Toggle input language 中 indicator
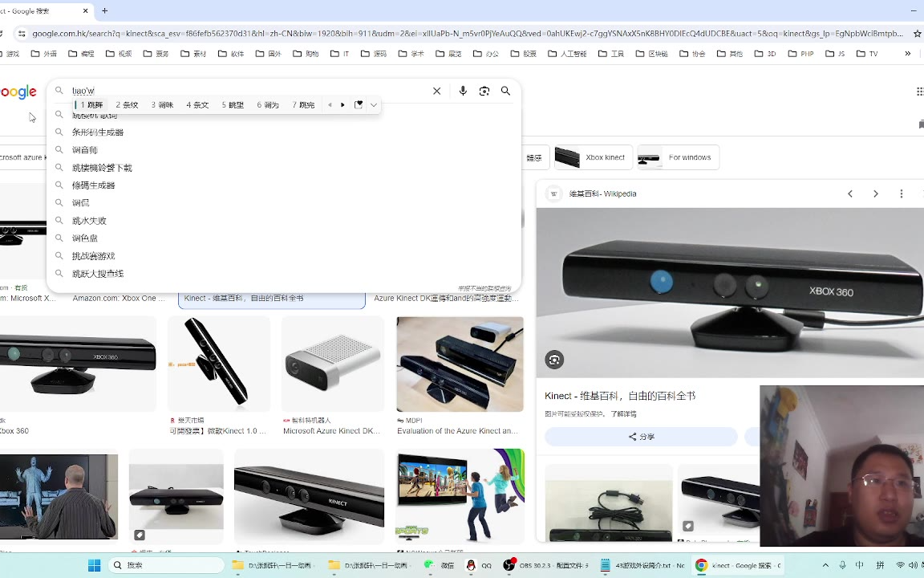Screen dimensions: 924x578 click(x=860, y=565)
